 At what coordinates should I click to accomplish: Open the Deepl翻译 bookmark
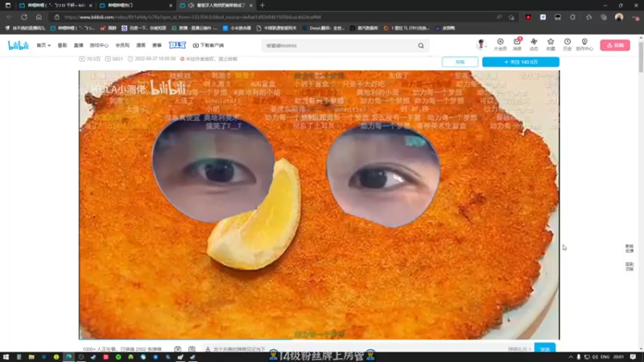click(323, 28)
